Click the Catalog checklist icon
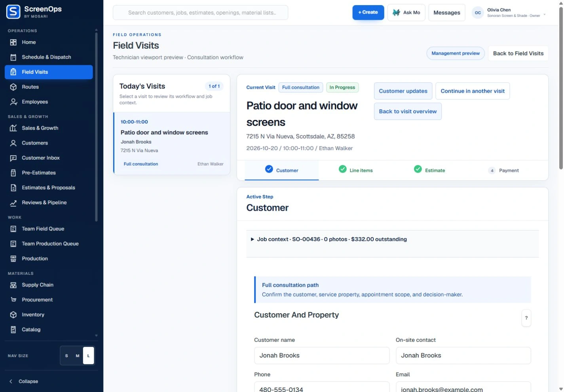 13,330
